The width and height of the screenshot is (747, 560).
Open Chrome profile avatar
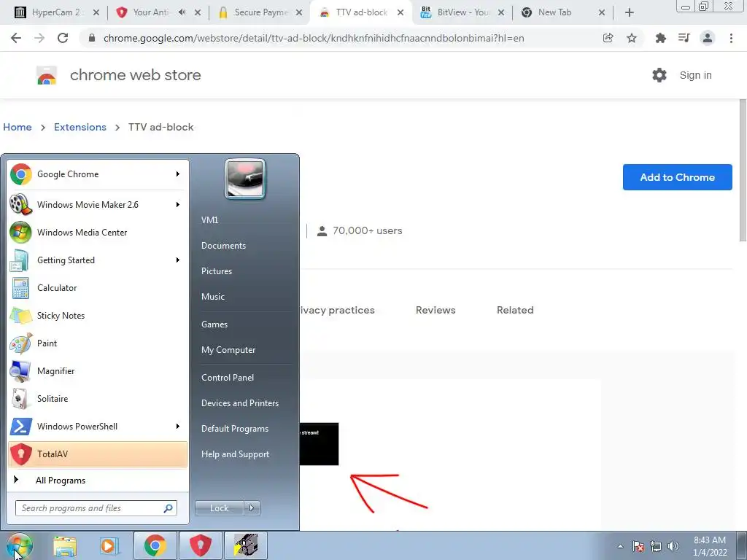click(708, 38)
